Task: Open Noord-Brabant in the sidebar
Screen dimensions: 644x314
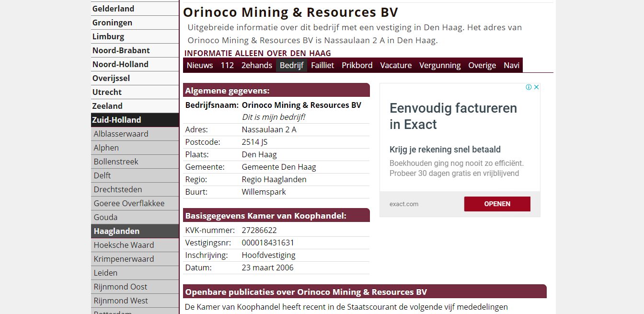Action: click(x=121, y=50)
